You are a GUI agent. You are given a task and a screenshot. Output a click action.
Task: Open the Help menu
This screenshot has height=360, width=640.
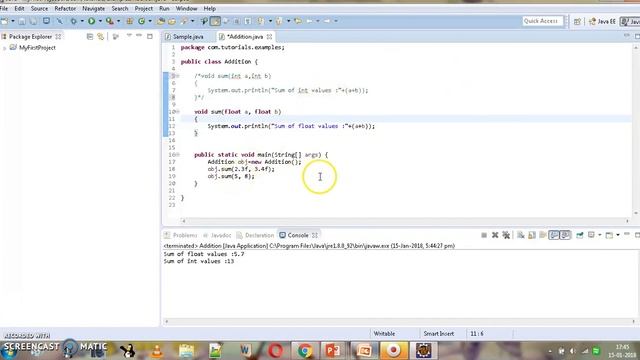[x=209, y=9]
